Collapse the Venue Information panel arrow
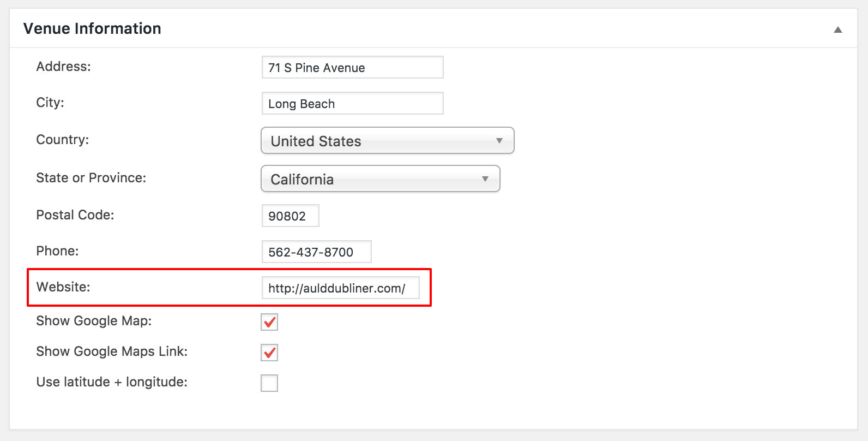The height and width of the screenshot is (441, 868). click(x=838, y=29)
